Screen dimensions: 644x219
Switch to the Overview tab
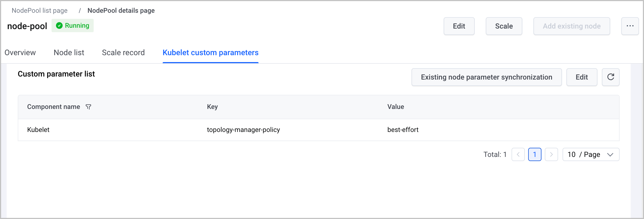[x=20, y=53]
